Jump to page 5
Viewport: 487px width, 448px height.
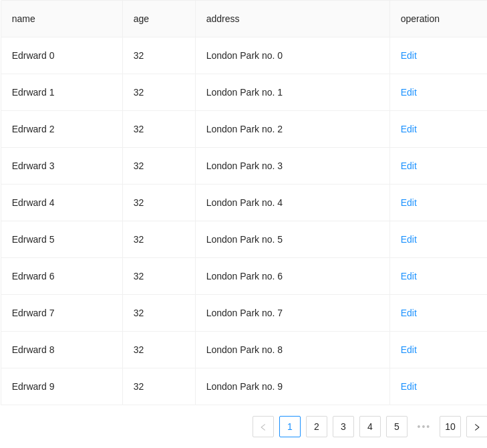(397, 427)
